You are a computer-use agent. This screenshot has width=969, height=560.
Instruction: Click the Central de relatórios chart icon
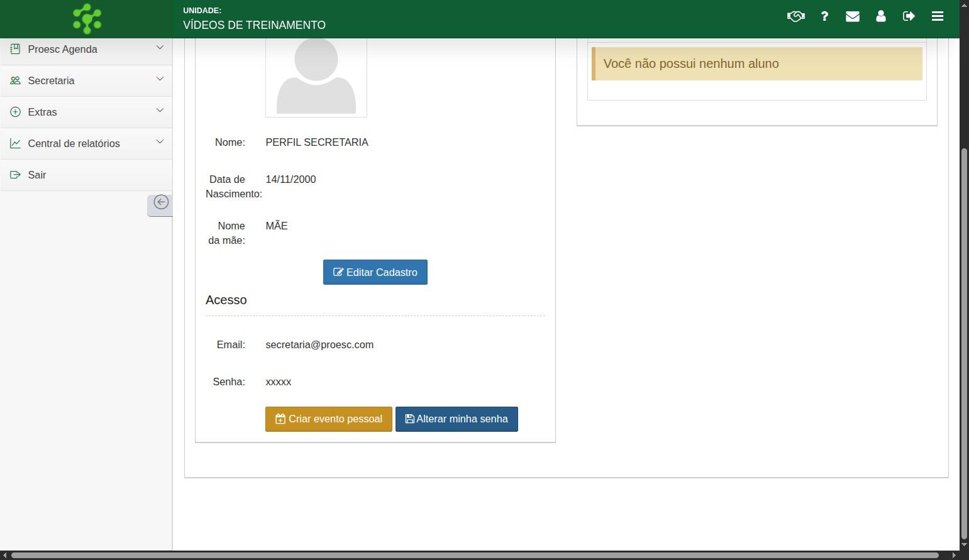pos(16,143)
